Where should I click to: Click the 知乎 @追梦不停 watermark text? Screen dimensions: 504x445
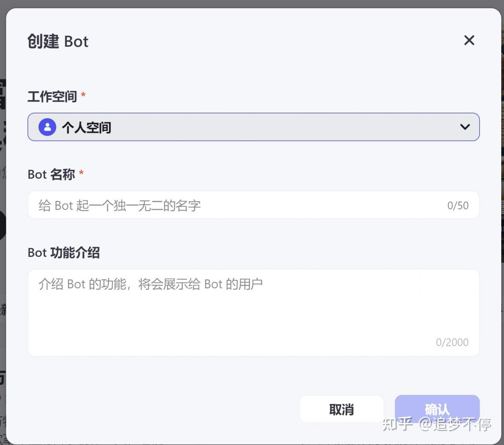click(x=437, y=424)
